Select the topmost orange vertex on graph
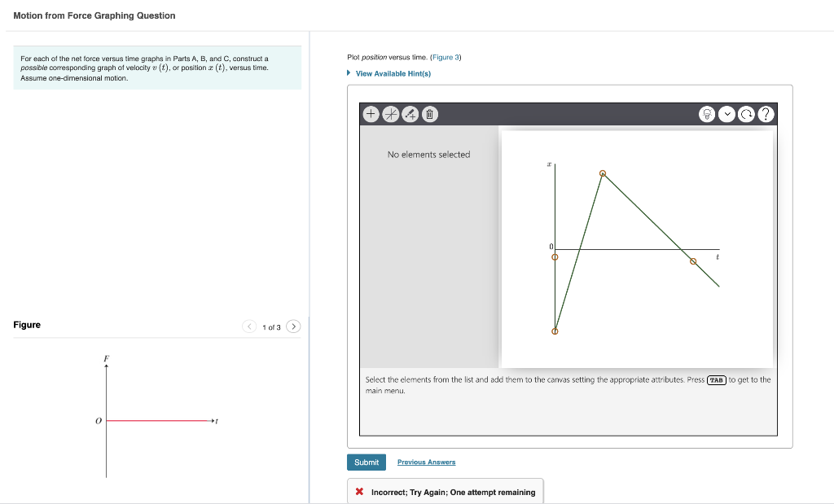The image size is (834, 504). 603,173
